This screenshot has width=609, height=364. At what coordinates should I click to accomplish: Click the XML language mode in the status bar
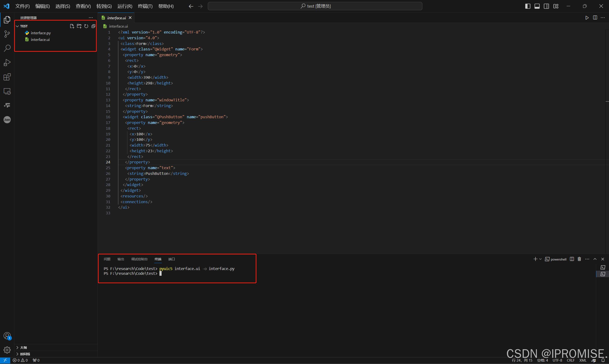click(x=583, y=360)
